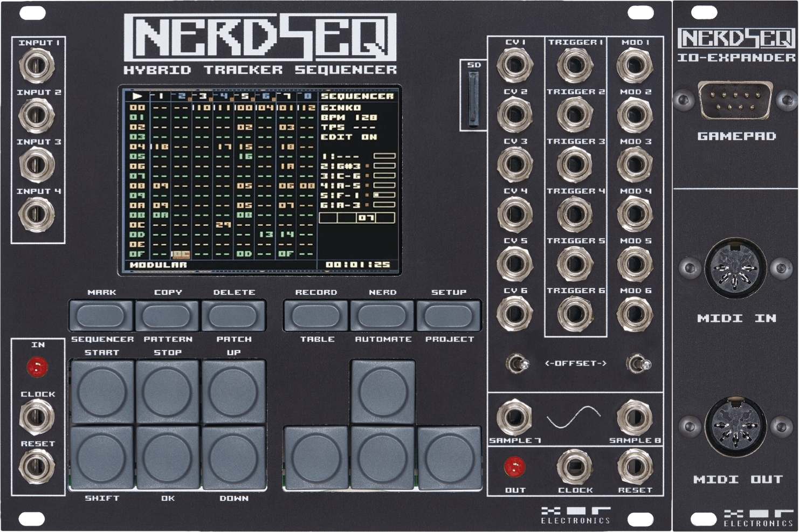The height and width of the screenshot is (532, 799).
Task: Push the NERD / AUTOMATE button
Action: point(382,316)
